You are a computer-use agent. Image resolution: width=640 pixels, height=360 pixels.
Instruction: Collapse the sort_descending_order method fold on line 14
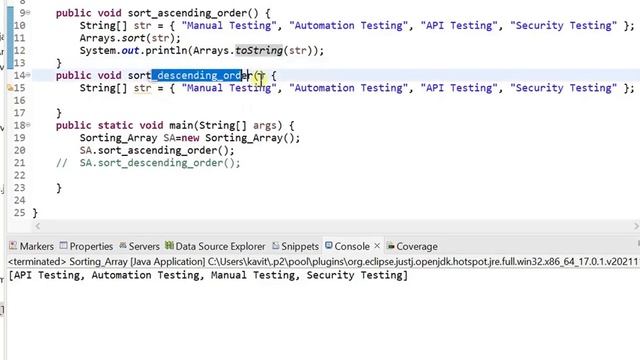[28, 75]
